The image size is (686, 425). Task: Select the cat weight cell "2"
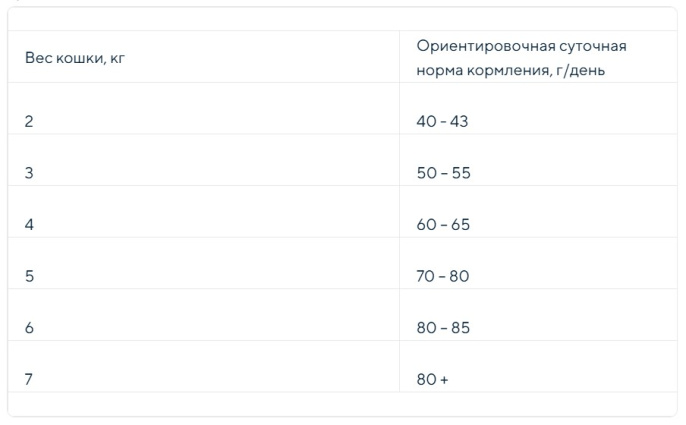coord(29,121)
